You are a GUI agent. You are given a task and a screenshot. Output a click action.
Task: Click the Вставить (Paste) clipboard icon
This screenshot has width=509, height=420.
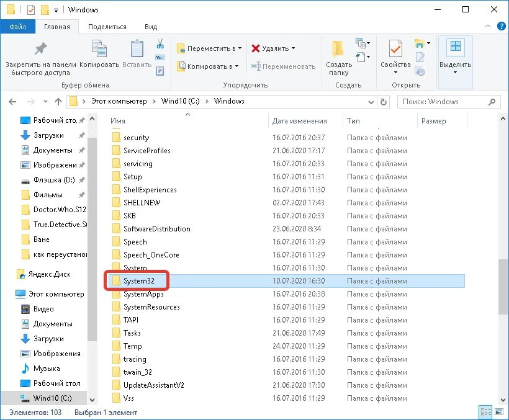pos(137,48)
